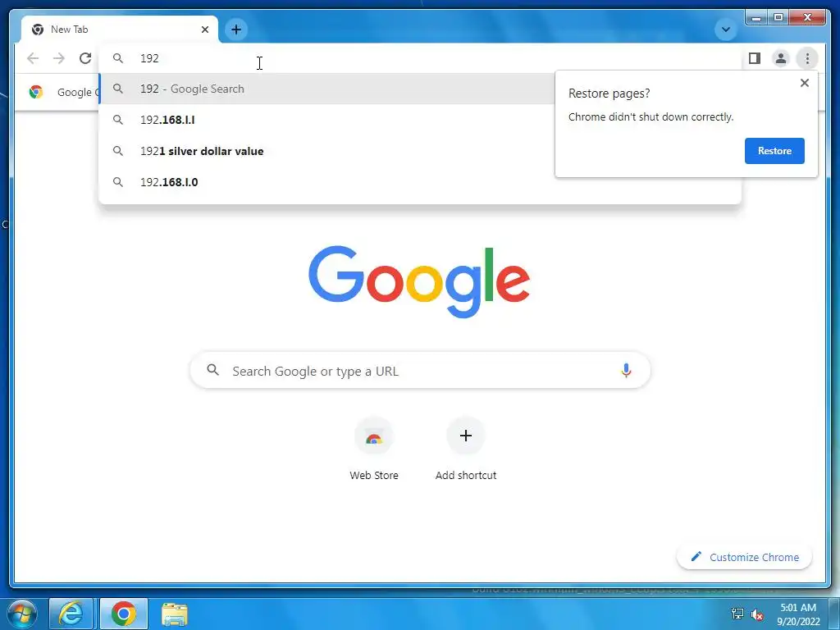The height and width of the screenshot is (630, 840).
Task: Click the Google logo
Action: (x=419, y=281)
